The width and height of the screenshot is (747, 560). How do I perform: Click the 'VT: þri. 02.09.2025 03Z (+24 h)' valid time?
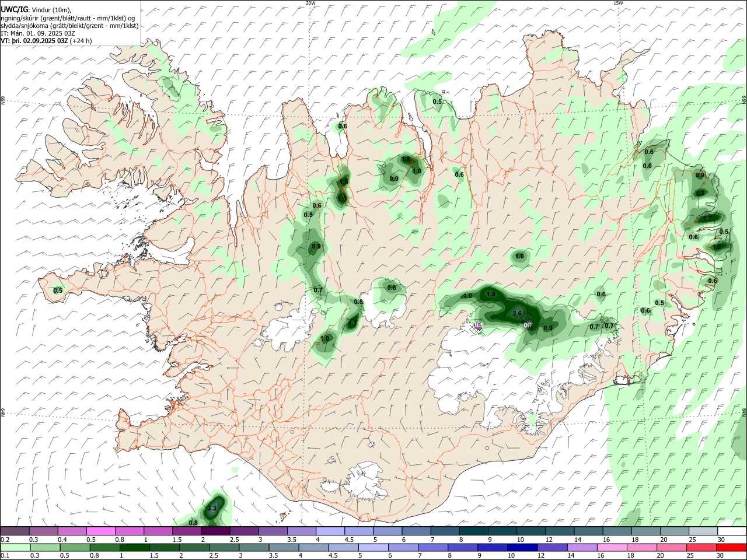pyautogui.click(x=47, y=41)
